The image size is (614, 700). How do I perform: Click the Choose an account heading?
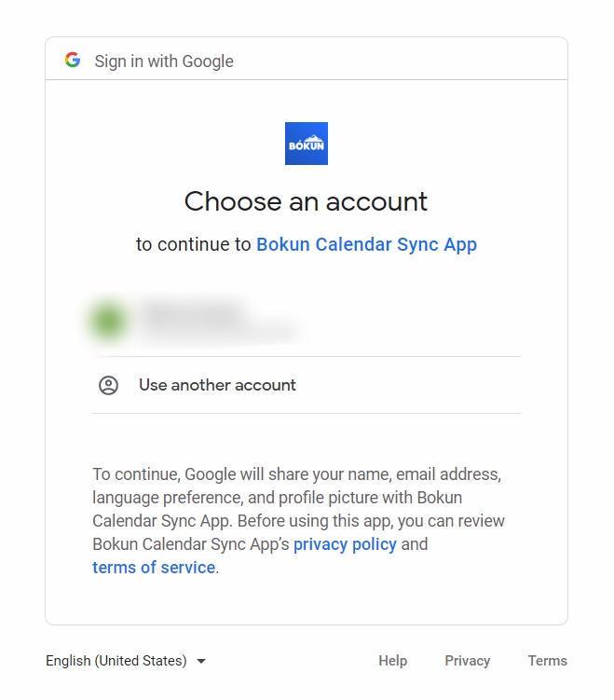307,201
